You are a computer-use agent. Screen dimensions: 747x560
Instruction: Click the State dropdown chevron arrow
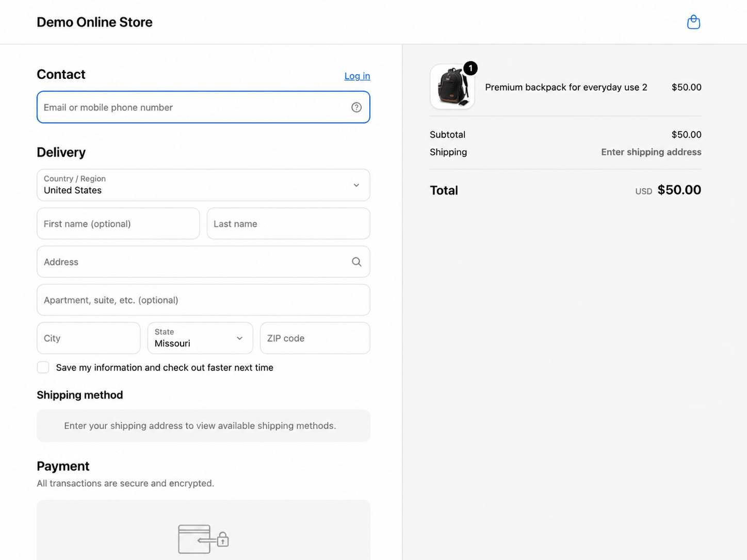tap(239, 338)
